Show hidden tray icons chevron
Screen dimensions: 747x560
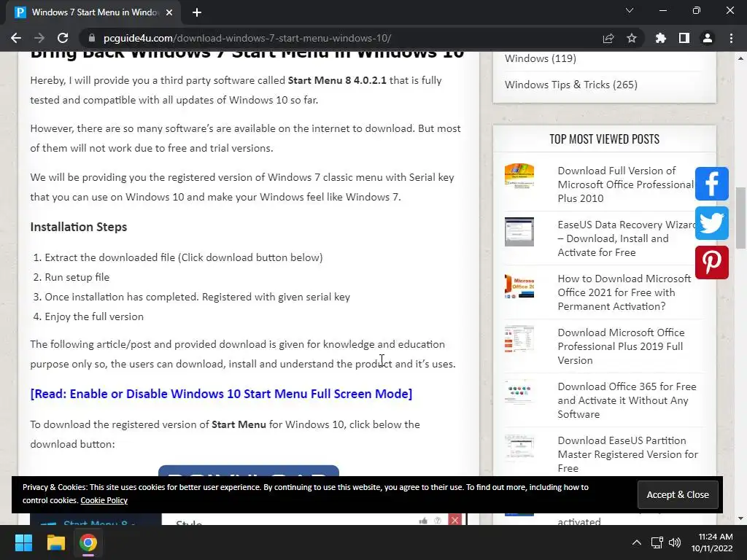click(x=636, y=542)
